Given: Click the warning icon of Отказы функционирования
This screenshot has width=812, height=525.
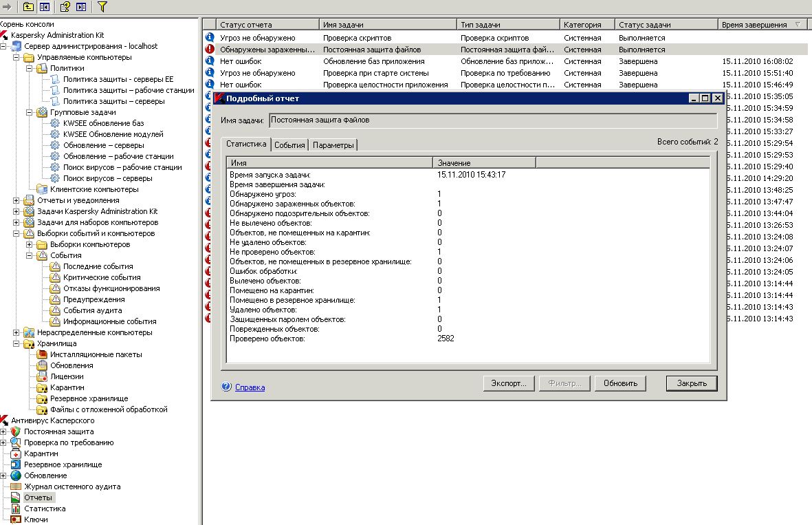Looking at the screenshot, I should 55,288.
